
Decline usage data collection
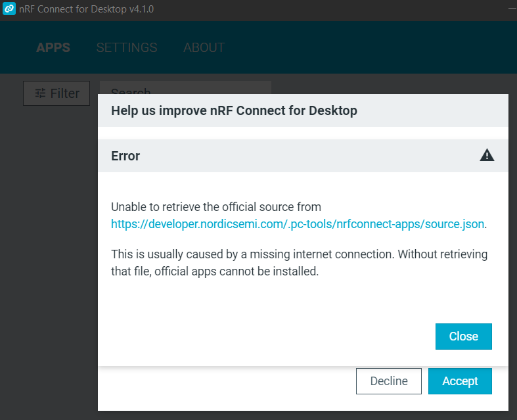click(x=389, y=381)
